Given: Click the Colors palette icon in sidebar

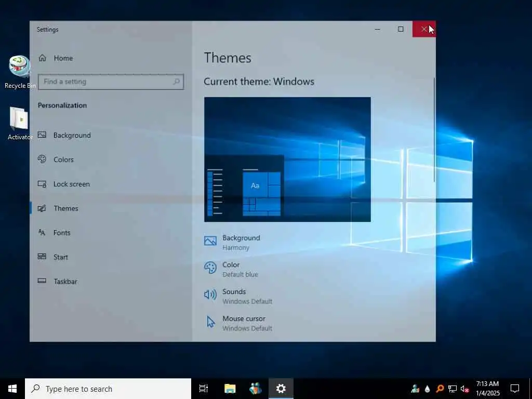Looking at the screenshot, I should tap(42, 159).
